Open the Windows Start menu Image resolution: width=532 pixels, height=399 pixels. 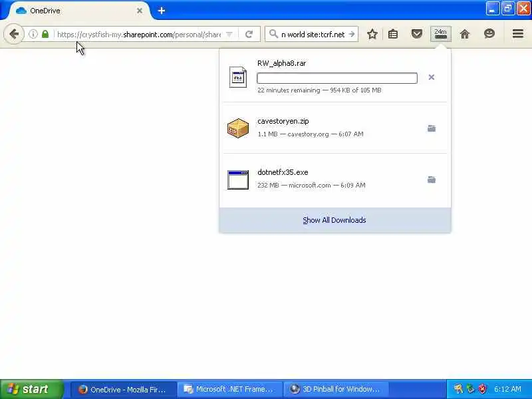pos(31,389)
